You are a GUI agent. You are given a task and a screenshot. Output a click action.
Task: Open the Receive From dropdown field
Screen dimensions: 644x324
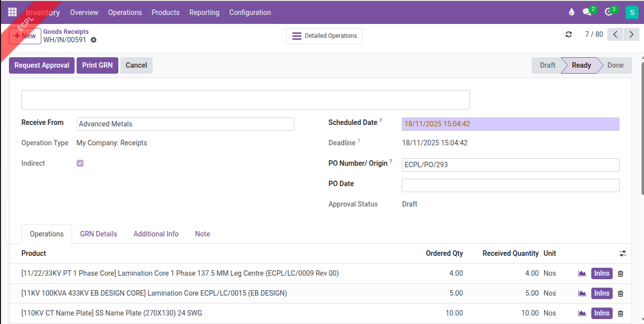185,124
